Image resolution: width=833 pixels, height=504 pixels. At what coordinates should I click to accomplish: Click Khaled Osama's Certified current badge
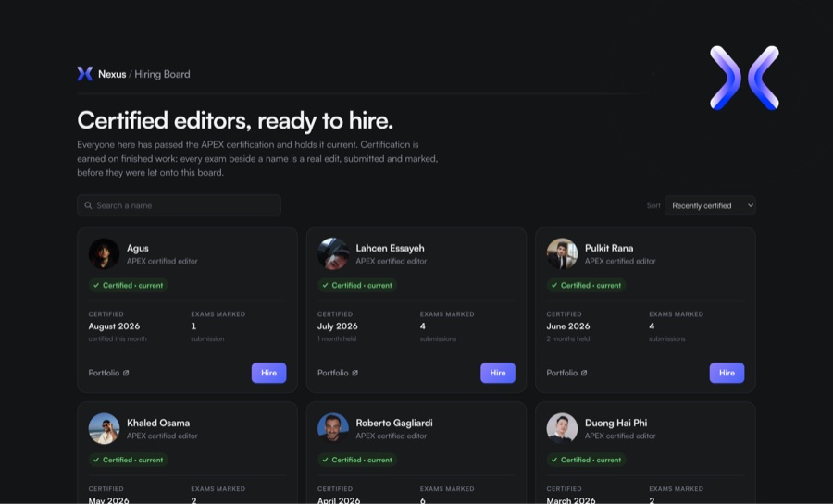click(x=128, y=460)
